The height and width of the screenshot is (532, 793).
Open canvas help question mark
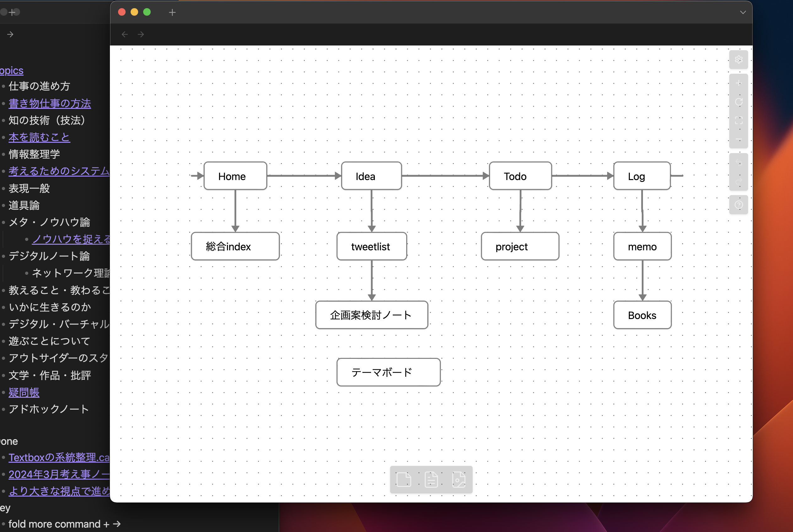click(738, 205)
